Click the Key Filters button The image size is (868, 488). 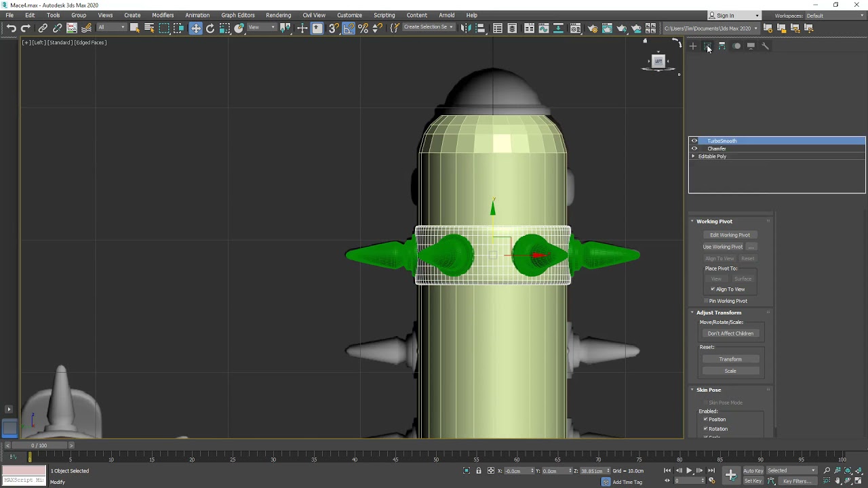(x=797, y=481)
